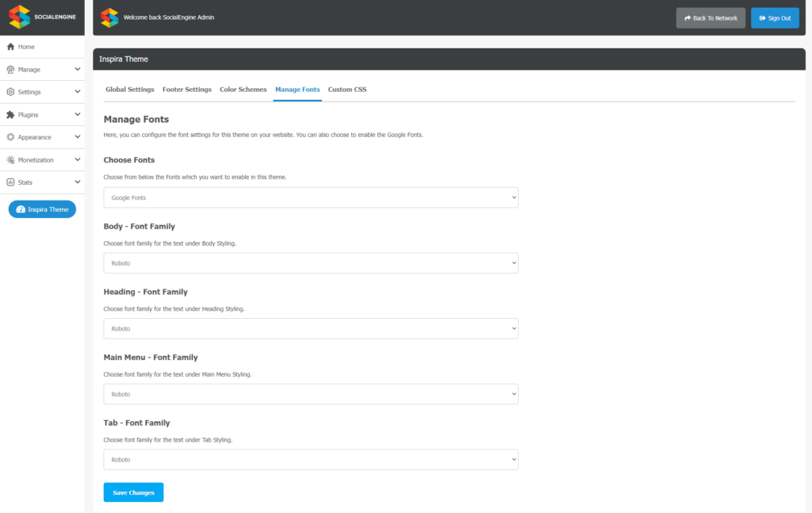Click the Appearance sidebar icon
Image resolution: width=812 pixels, height=513 pixels.
click(10, 137)
